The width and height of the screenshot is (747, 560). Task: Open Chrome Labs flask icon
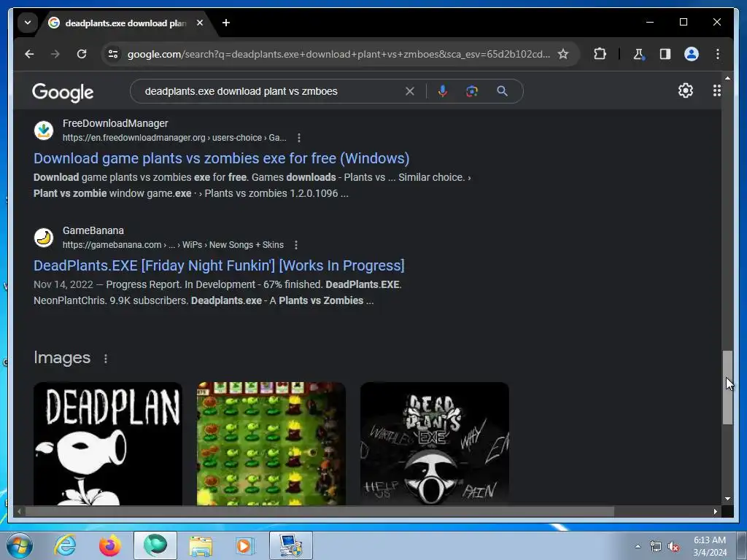tap(639, 54)
